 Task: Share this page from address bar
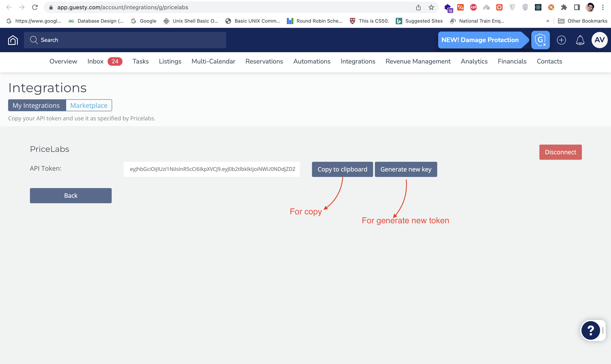click(x=418, y=7)
